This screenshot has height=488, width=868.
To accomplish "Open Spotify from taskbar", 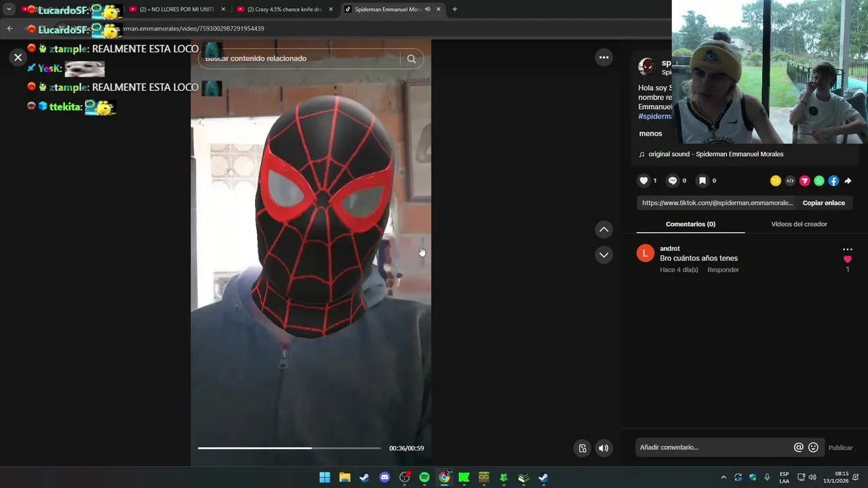I will 424,478.
